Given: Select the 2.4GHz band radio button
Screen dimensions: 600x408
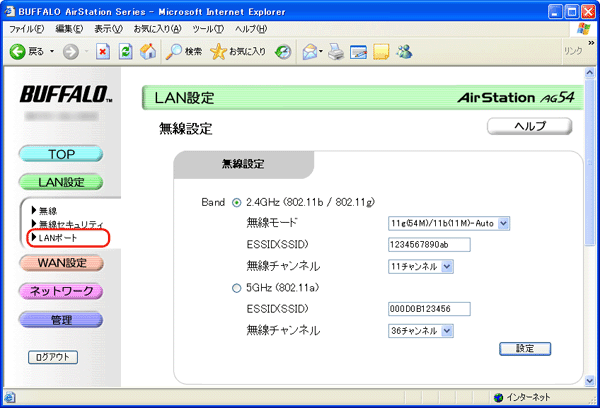Looking at the screenshot, I should 237,202.
